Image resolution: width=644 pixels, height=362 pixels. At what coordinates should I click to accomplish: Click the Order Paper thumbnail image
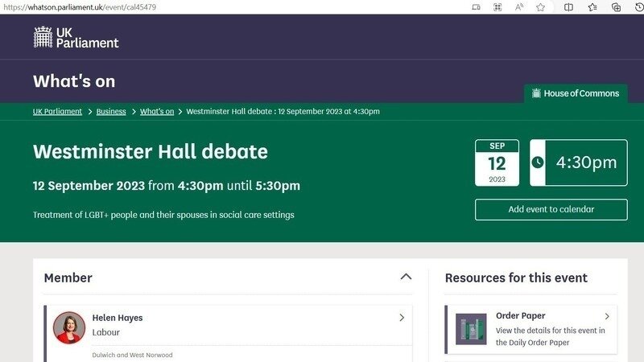[471, 329]
